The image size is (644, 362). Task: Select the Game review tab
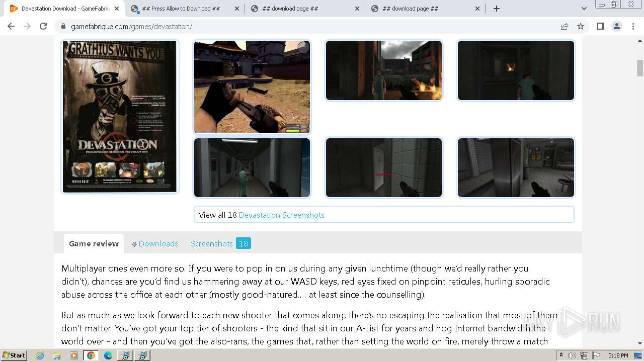94,243
